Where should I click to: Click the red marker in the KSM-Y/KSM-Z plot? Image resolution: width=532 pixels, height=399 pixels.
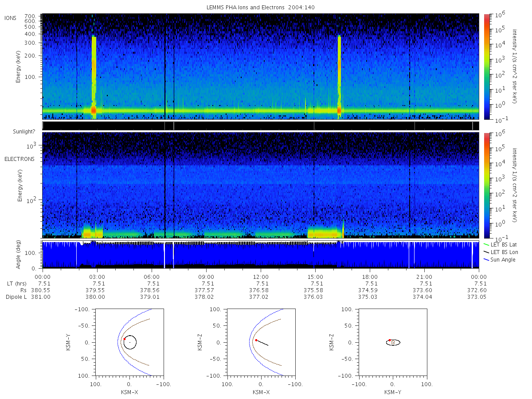point(390,340)
